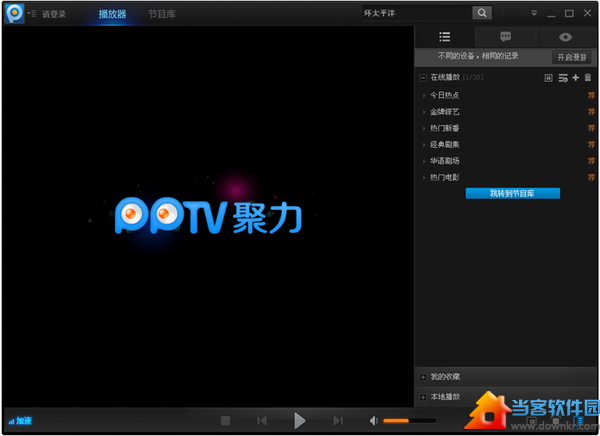Image resolution: width=600 pixels, height=436 pixels.
Task: Click the stop playback button
Action: click(225, 421)
